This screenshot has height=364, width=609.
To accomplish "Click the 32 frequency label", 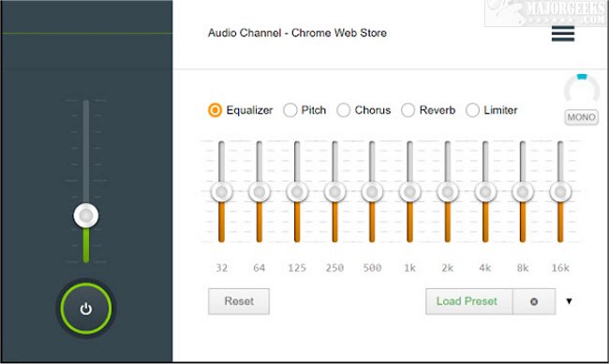I will click(221, 268).
